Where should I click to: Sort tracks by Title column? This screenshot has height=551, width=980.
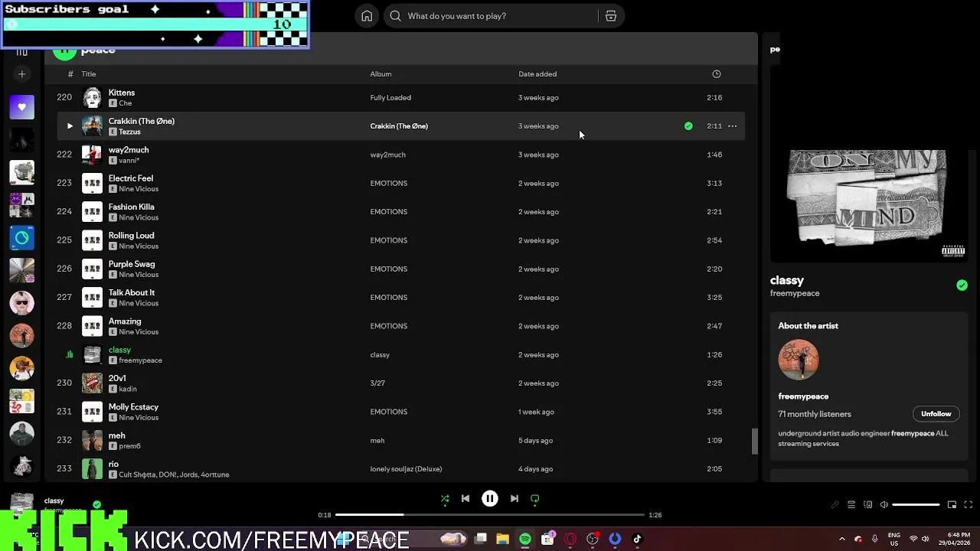(x=89, y=74)
